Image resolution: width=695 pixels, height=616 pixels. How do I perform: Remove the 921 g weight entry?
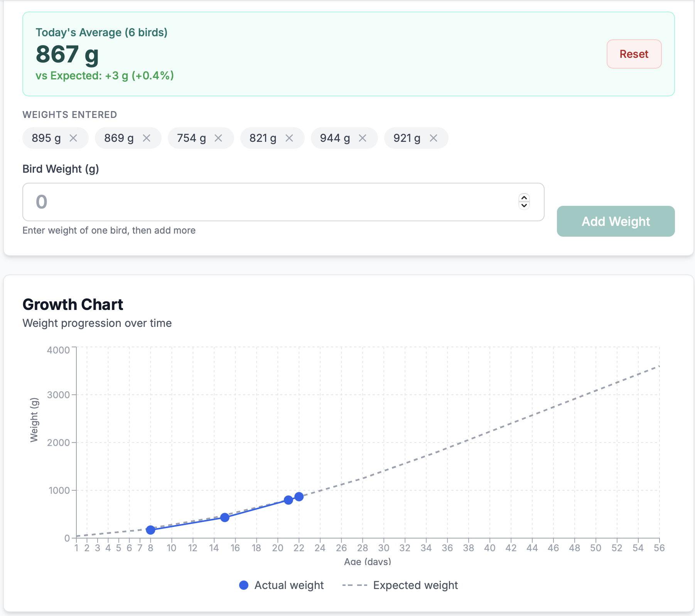pos(434,138)
